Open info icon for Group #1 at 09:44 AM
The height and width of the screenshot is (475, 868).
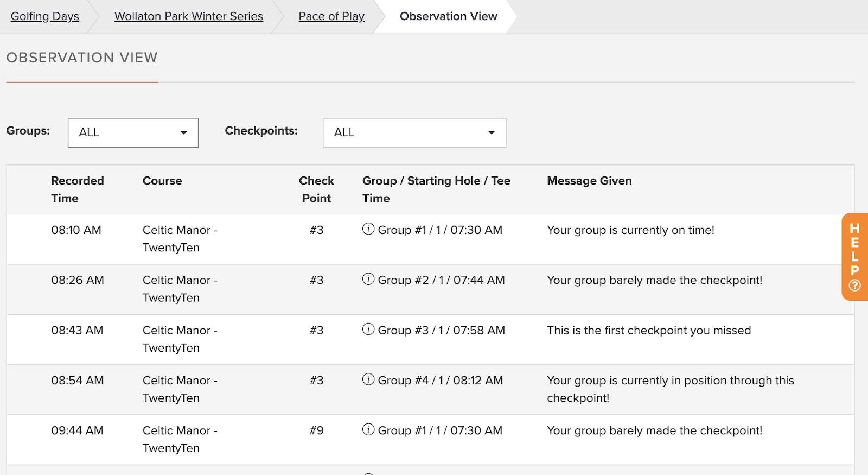click(x=368, y=429)
